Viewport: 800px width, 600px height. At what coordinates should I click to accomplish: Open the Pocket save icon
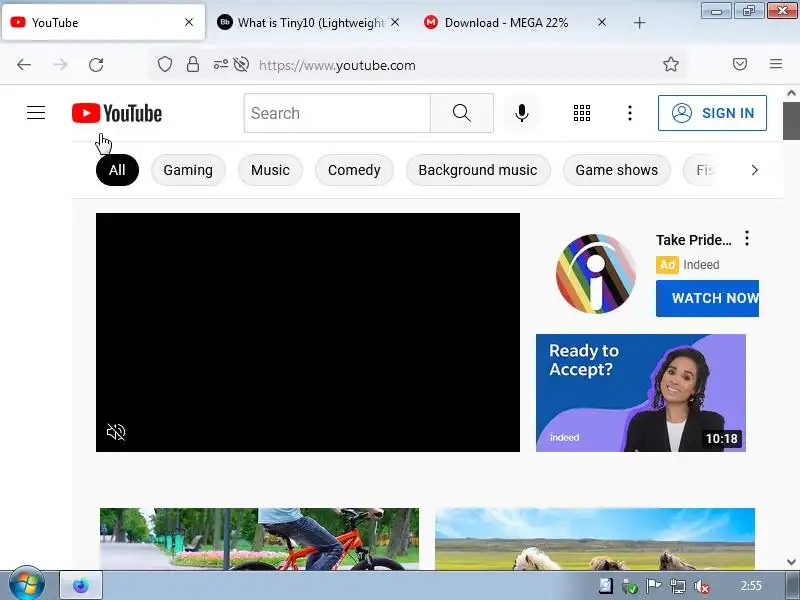click(740, 64)
